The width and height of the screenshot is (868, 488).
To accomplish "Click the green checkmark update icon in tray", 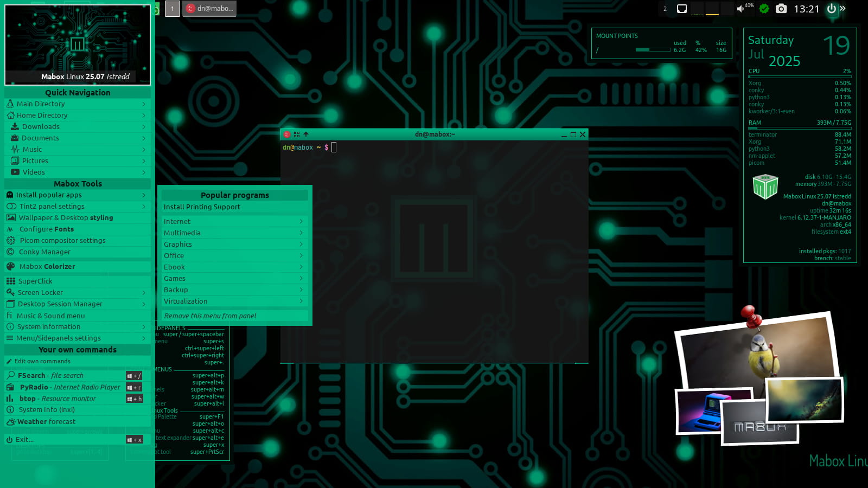I will tap(764, 9).
